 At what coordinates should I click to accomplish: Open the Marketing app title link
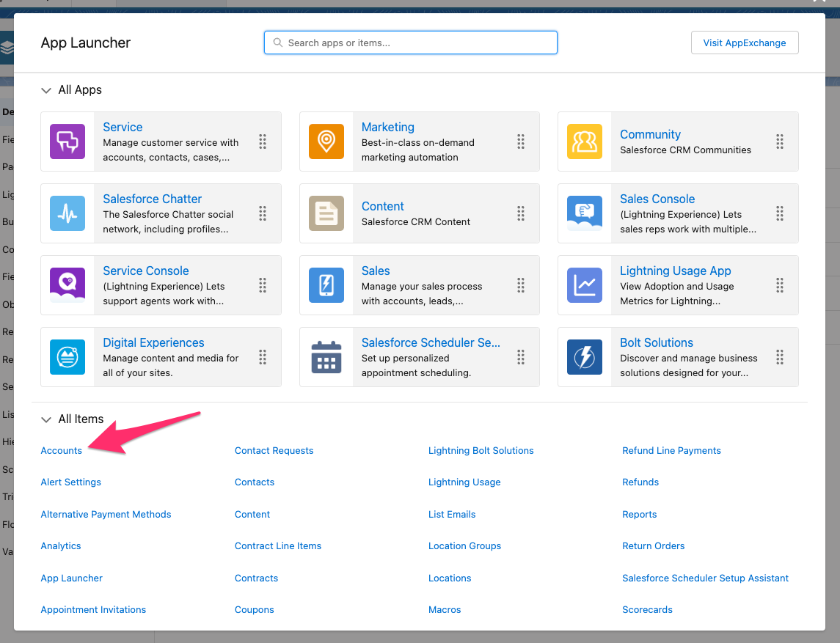388,127
